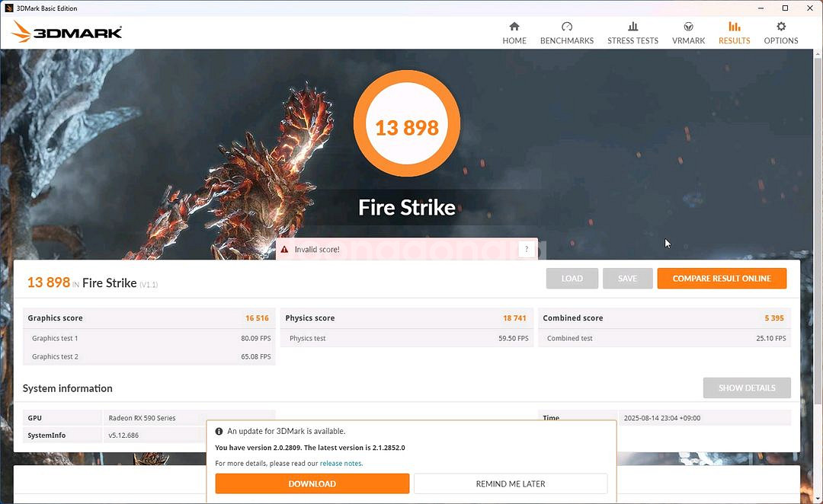The height and width of the screenshot is (504, 823).
Task: Click 59.50 FPS value
Action: coord(514,338)
